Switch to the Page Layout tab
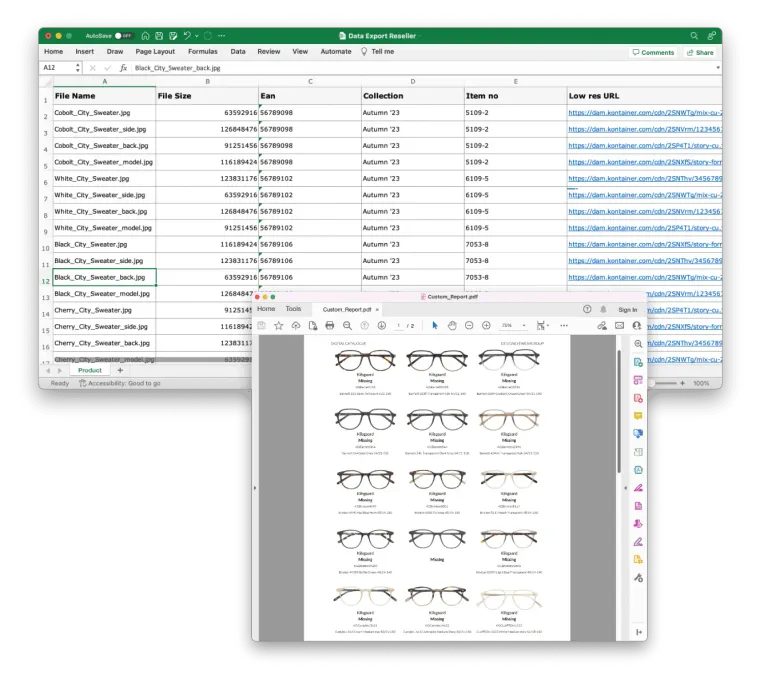768x686 pixels. click(x=155, y=51)
